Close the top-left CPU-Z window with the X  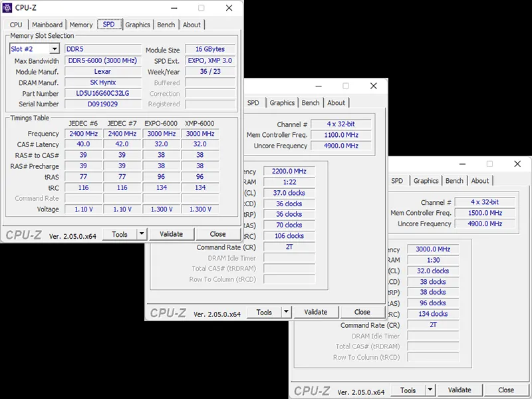point(229,8)
